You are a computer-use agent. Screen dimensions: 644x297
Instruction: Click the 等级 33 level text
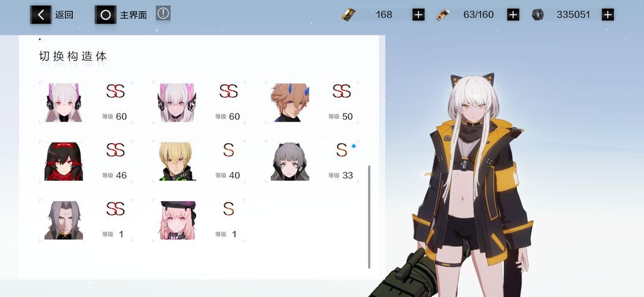click(x=340, y=175)
